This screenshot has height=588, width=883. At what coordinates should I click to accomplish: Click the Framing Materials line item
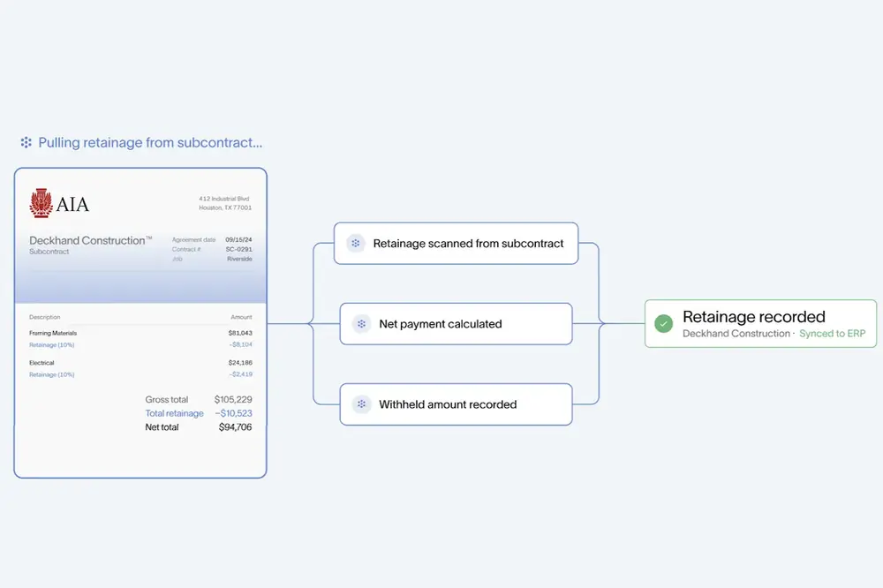[53, 334]
